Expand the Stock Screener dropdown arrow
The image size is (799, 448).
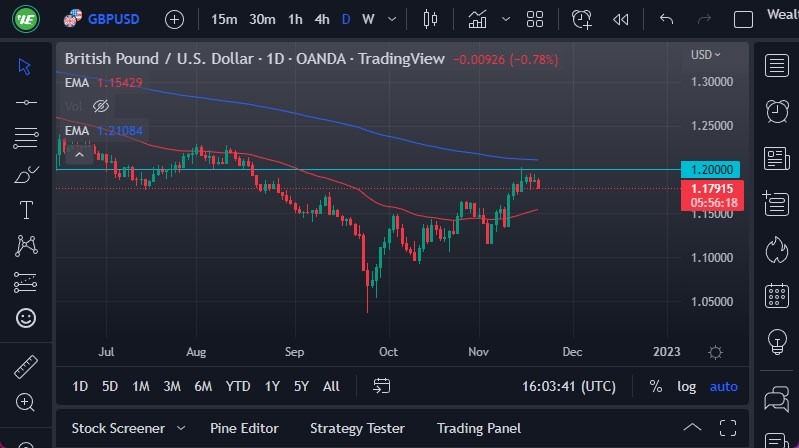coord(183,428)
